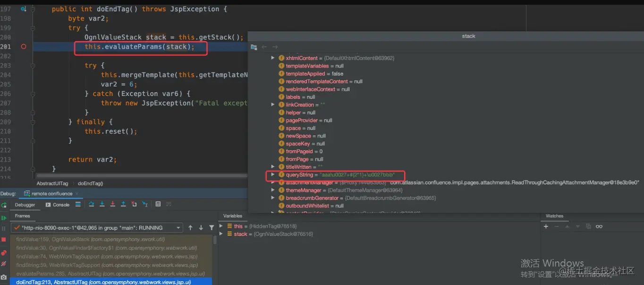This screenshot has width=644, height=285.
Task: Select frame doEndTag:213, AbstractUITag
Action: pos(111,282)
